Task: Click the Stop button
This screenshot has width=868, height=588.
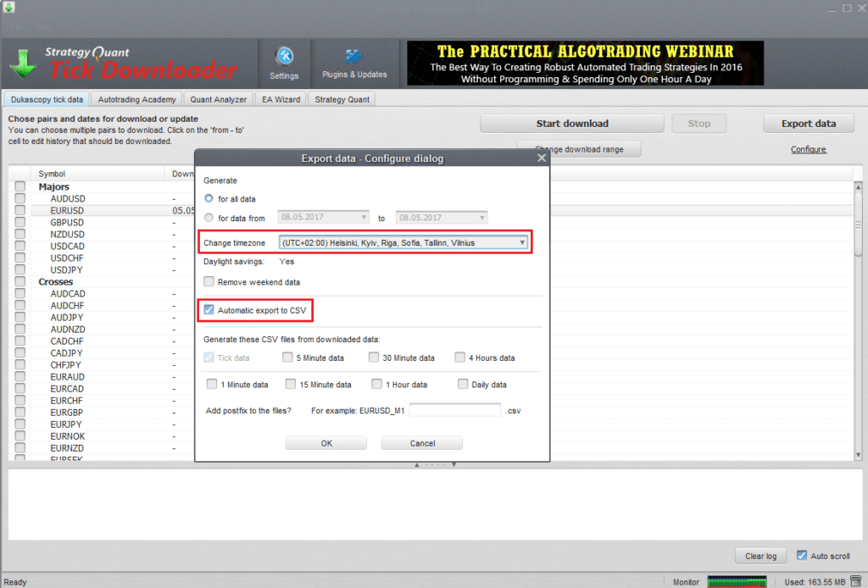Action: pos(698,124)
